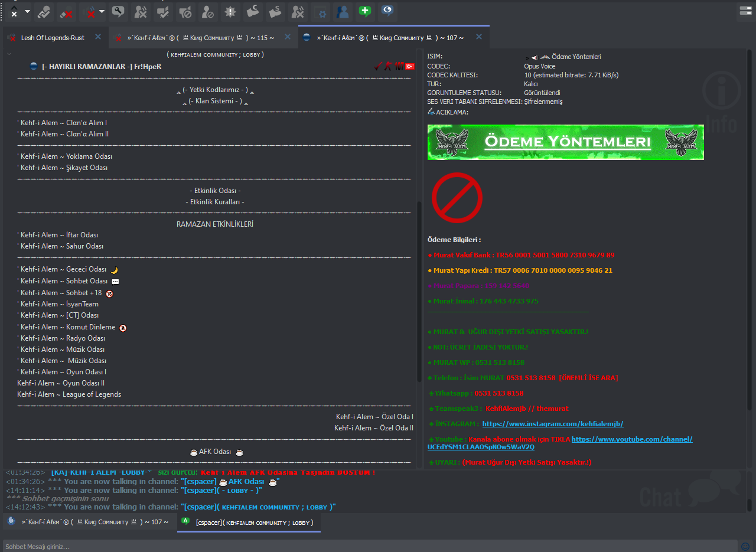
Task: Select the - Etkinlik Odası - channel
Action: [x=215, y=191]
